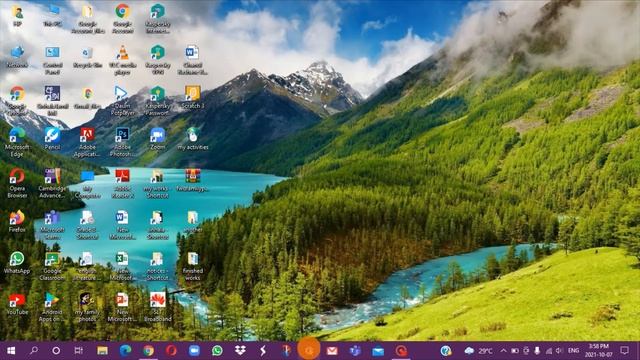
Task: Launch Edge from the taskbar
Action: [125, 351]
